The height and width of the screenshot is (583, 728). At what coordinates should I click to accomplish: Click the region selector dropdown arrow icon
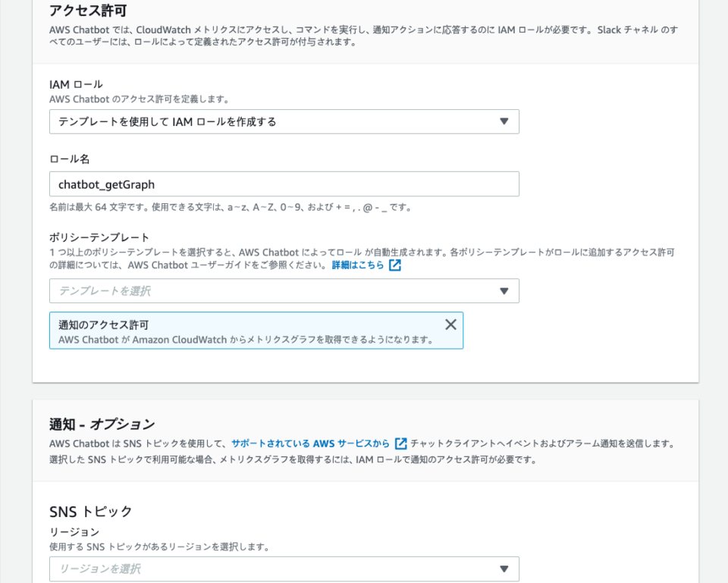[x=504, y=569]
